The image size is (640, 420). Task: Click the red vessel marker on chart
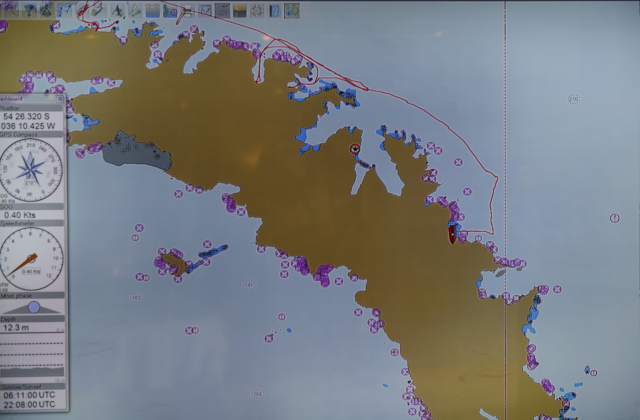[452, 234]
